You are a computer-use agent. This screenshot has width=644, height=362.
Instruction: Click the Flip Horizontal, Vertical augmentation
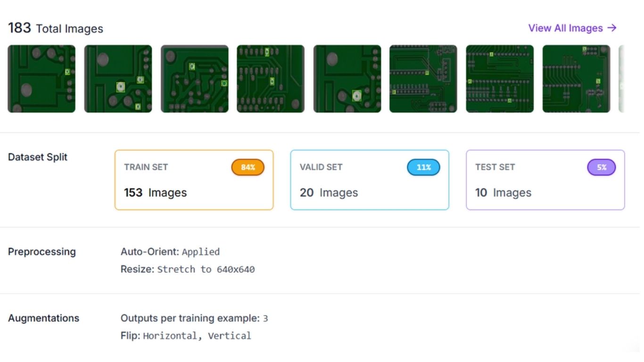(x=185, y=336)
